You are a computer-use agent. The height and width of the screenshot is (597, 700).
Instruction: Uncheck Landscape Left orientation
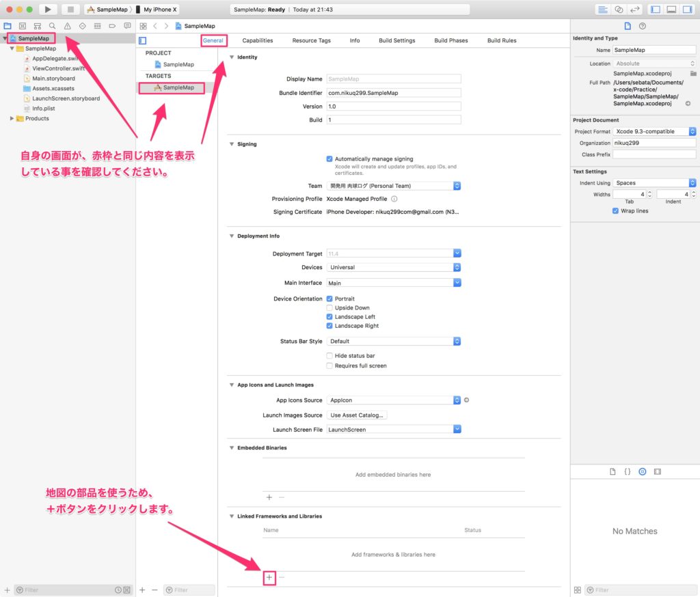pyautogui.click(x=329, y=317)
